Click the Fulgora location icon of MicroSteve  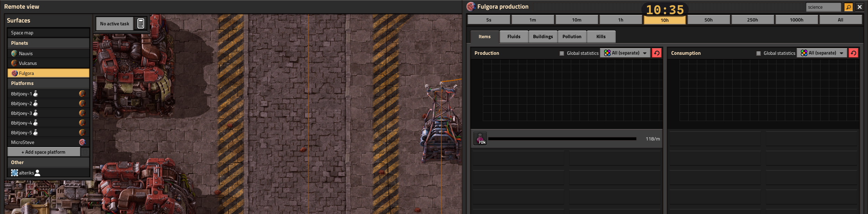(82, 142)
